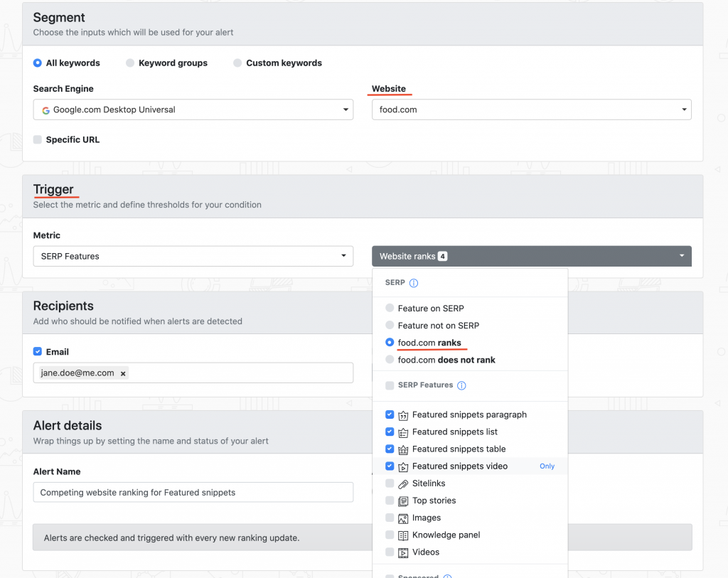This screenshot has width=728, height=578.
Task: Click the Featured snippets video icon
Action: point(403,466)
